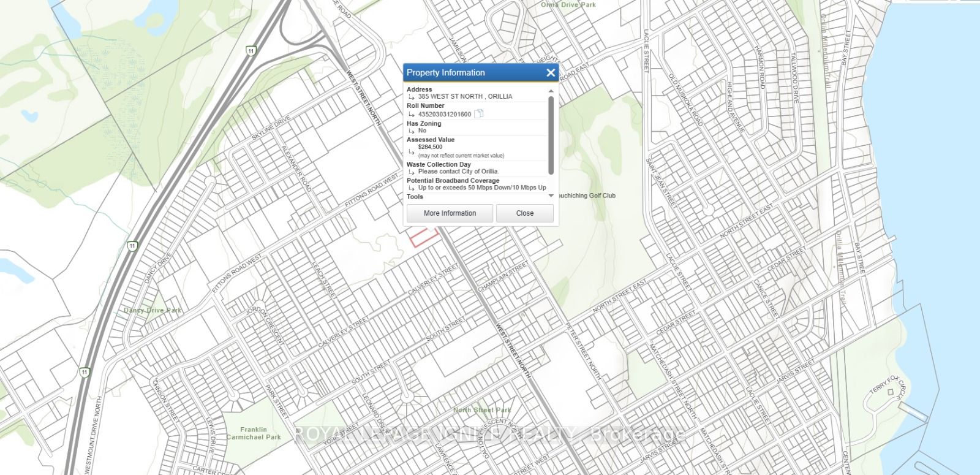980x475 pixels.
Task: Select North Street Park on the map
Action: 482,410
